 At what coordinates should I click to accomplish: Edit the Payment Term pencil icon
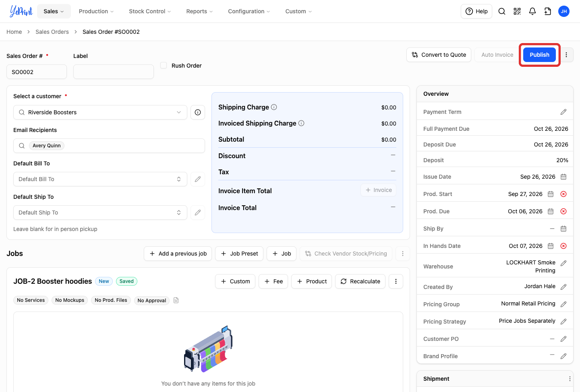coord(563,112)
